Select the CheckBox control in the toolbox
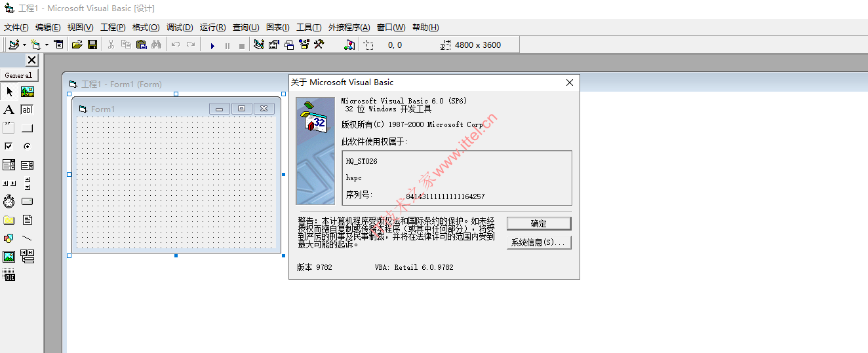Screen dimensions: 868x353 click(9, 147)
